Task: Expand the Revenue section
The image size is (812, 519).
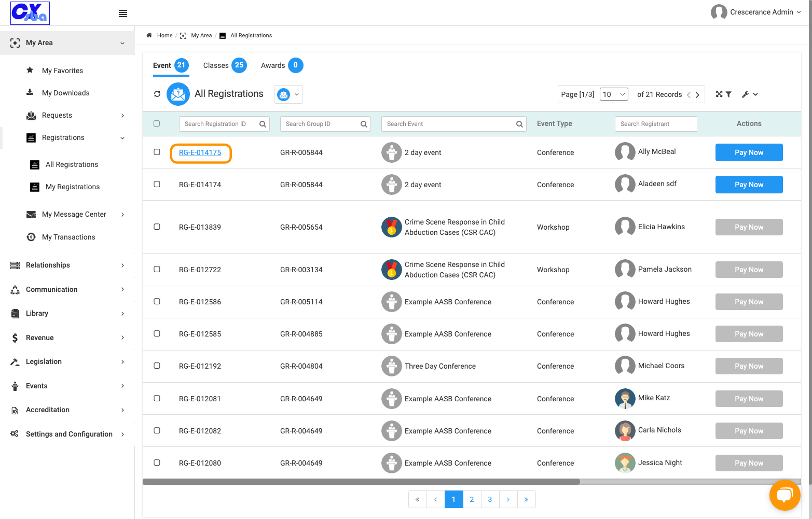Action: pyautogui.click(x=67, y=338)
